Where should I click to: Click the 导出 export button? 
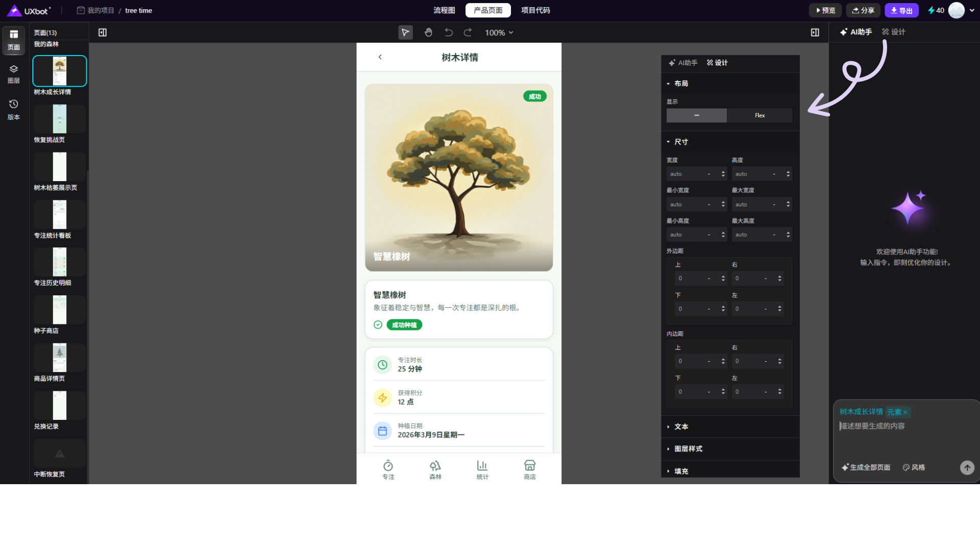coord(901,10)
